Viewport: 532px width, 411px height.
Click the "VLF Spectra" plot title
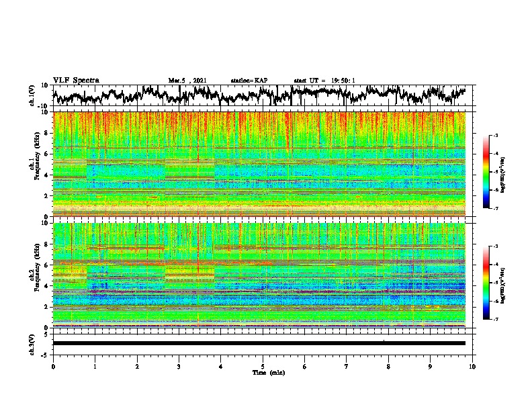76,81
